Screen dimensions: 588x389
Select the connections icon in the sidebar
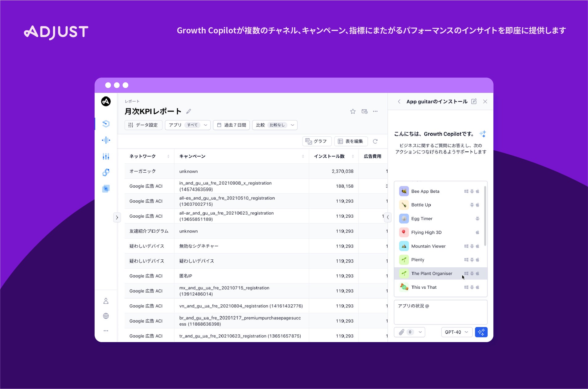click(106, 172)
